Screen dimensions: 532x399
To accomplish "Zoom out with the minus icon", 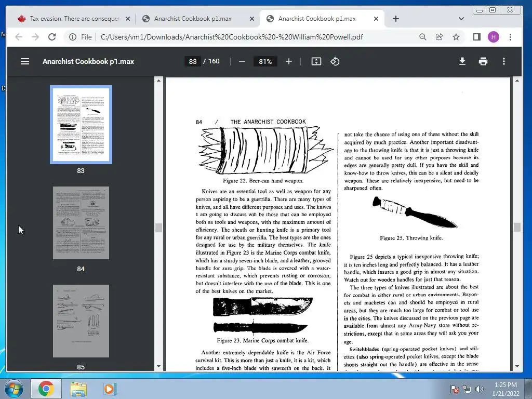I will pos(242,61).
